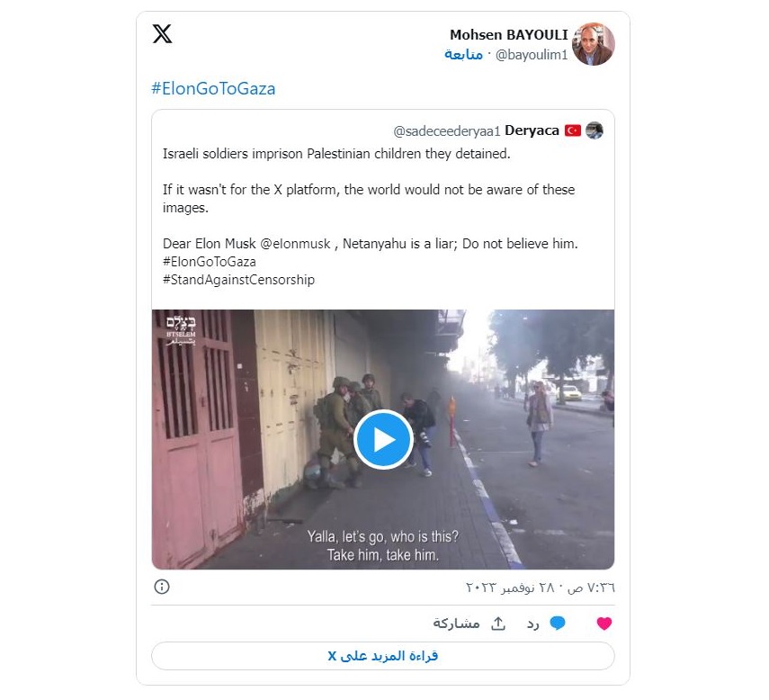The height and width of the screenshot is (700, 769).
Task: Open the #ElonGoToGaza hashtag at top
Action: click(x=213, y=89)
